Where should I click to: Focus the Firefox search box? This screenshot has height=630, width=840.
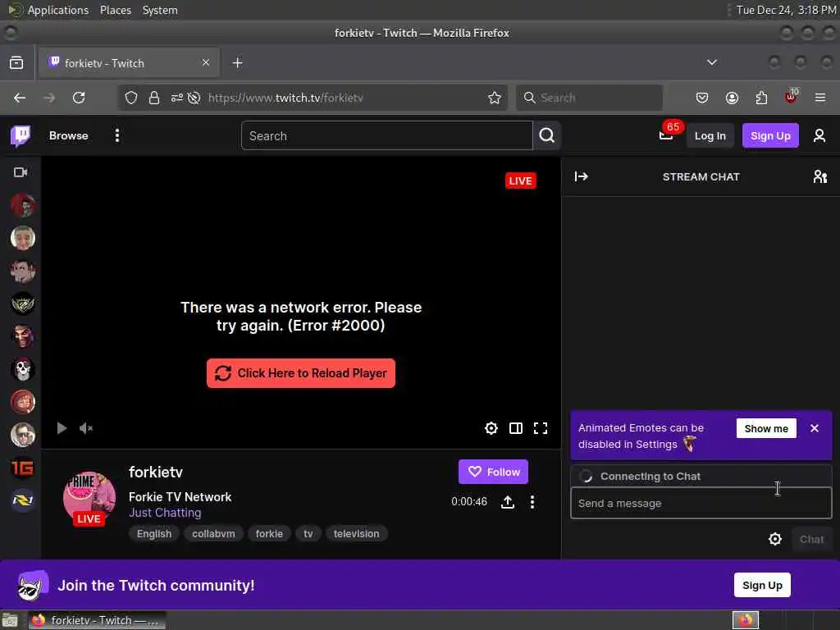pyautogui.click(x=589, y=98)
